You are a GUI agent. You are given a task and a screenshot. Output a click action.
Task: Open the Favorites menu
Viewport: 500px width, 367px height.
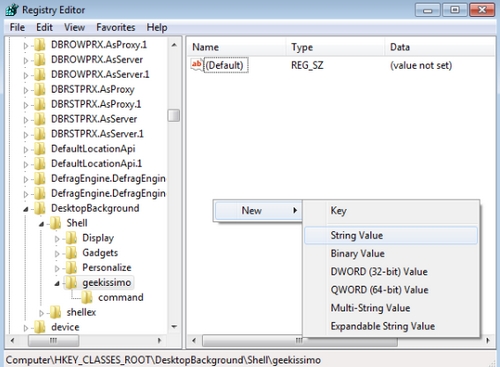pyautogui.click(x=116, y=27)
